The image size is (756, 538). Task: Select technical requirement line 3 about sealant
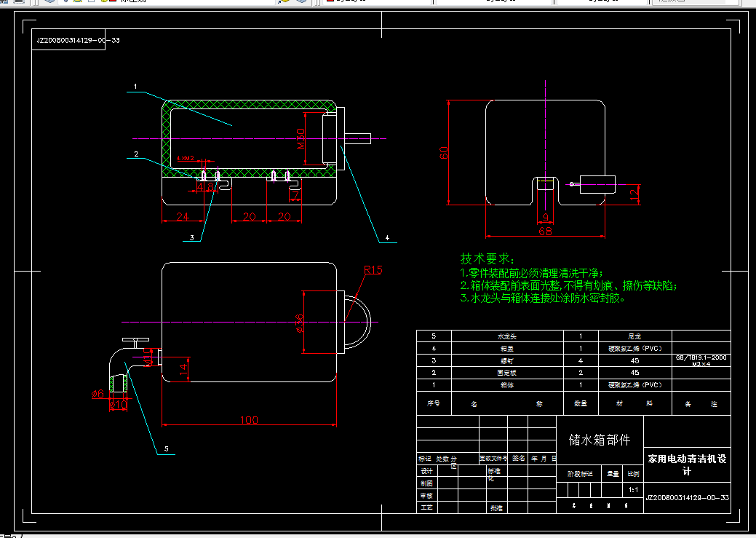(543, 298)
